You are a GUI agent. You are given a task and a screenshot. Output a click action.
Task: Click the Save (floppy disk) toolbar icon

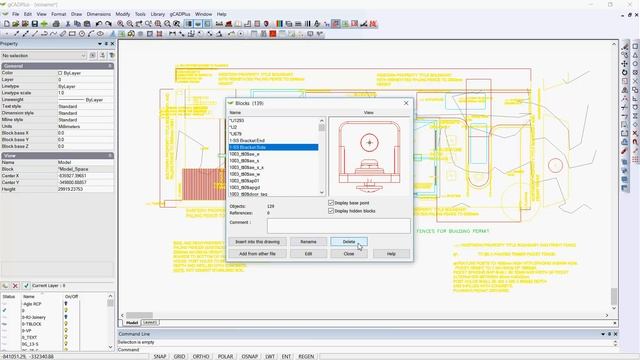(x=35, y=24)
